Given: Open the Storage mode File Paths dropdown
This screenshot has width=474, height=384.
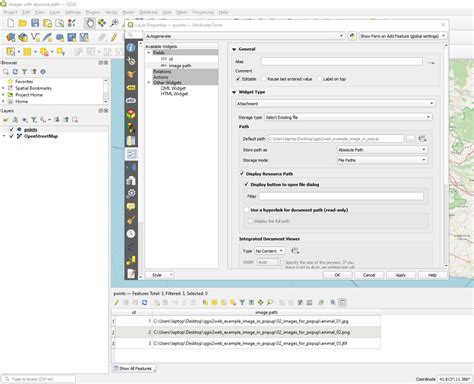Looking at the screenshot, I should point(382,160).
